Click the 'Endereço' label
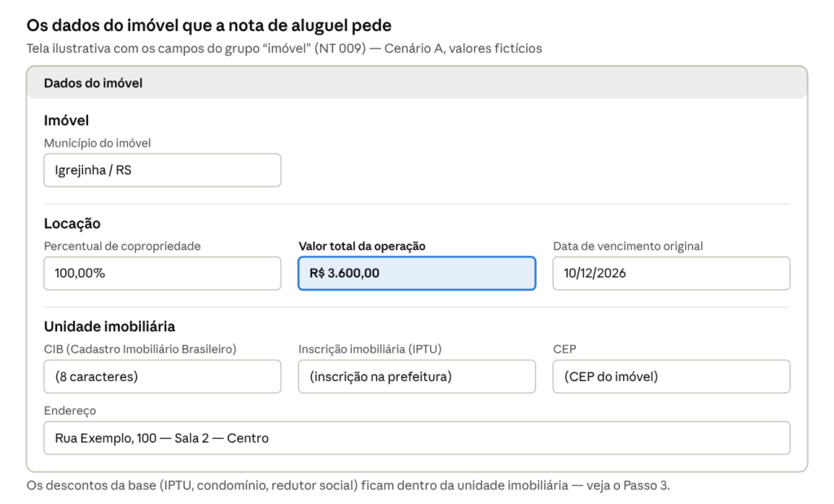This screenshot has height=504, width=834. pos(70,411)
